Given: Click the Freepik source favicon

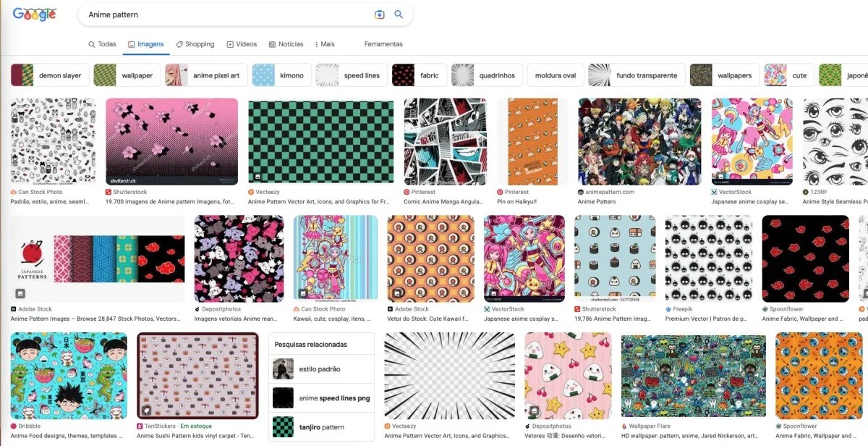Looking at the screenshot, I should (x=668, y=308).
